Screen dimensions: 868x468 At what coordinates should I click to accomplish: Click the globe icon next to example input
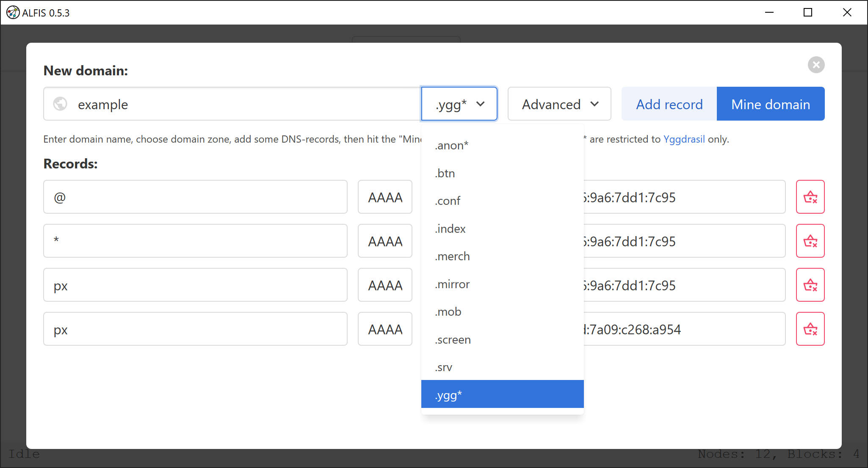tap(60, 104)
